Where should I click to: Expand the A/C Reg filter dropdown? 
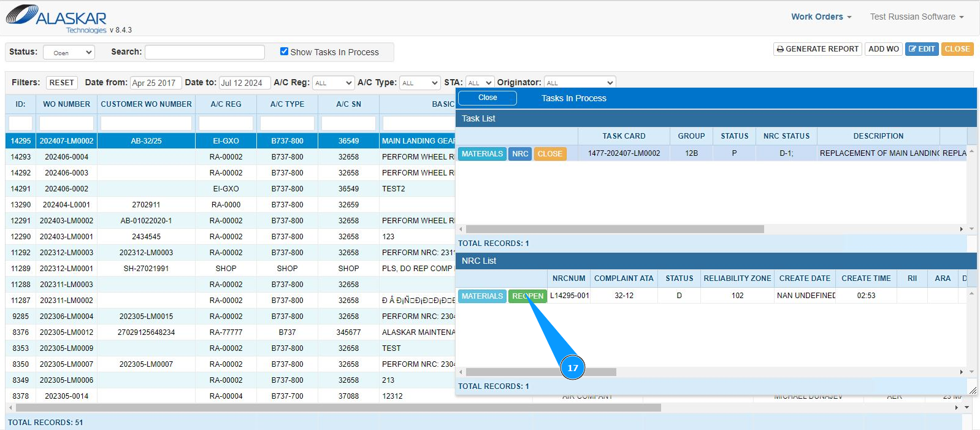click(x=333, y=83)
